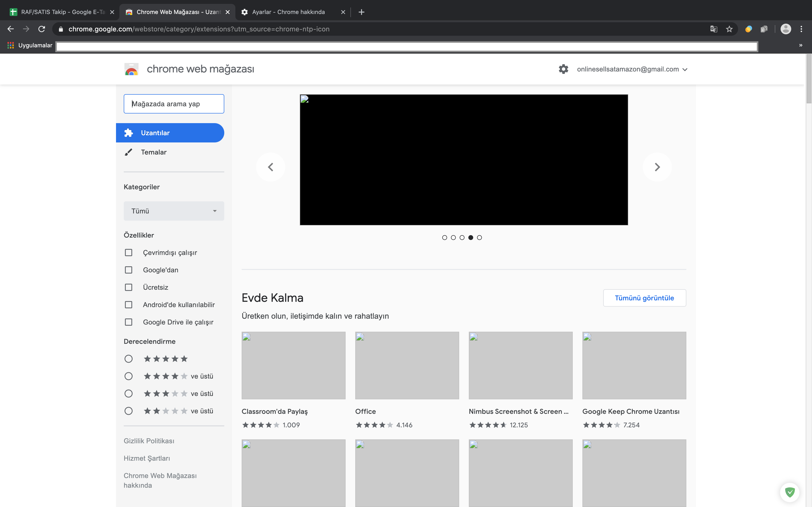812x507 pixels.
Task: Click the green shield icon at the bottom
Action: click(x=790, y=492)
